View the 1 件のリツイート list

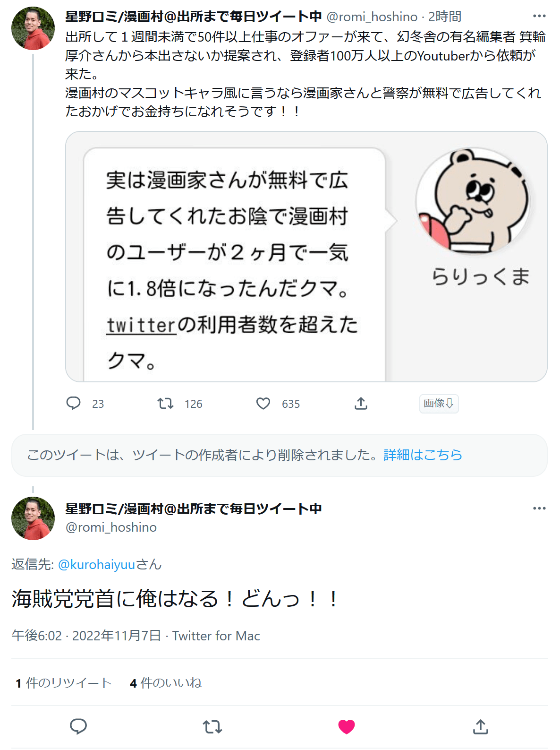63,683
